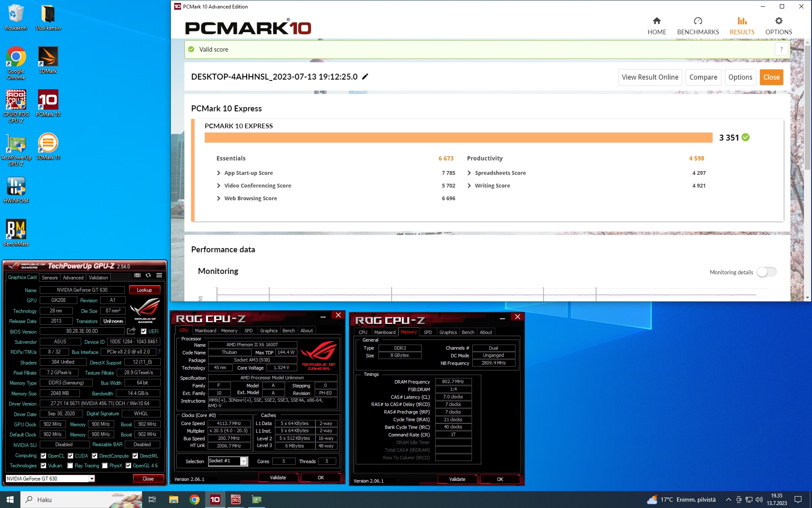The width and height of the screenshot is (812, 508).
Task: Toggle the CUDA checkbox in GPU-Z
Action: click(x=70, y=456)
